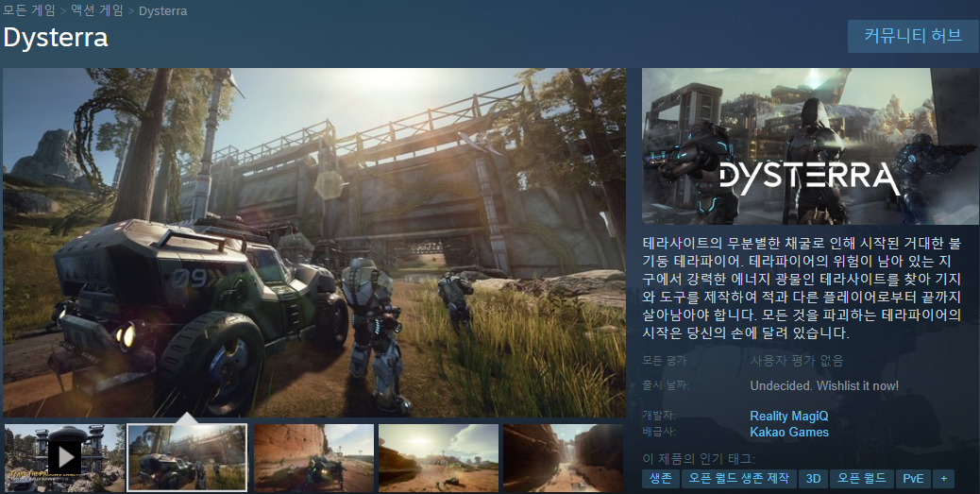Click the 출시 날짜 label

coord(666,385)
